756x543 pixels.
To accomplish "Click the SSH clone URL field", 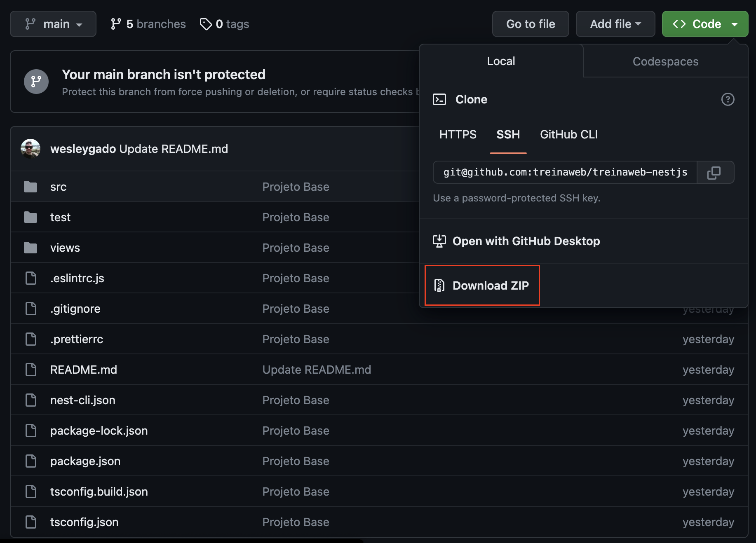I will point(565,172).
